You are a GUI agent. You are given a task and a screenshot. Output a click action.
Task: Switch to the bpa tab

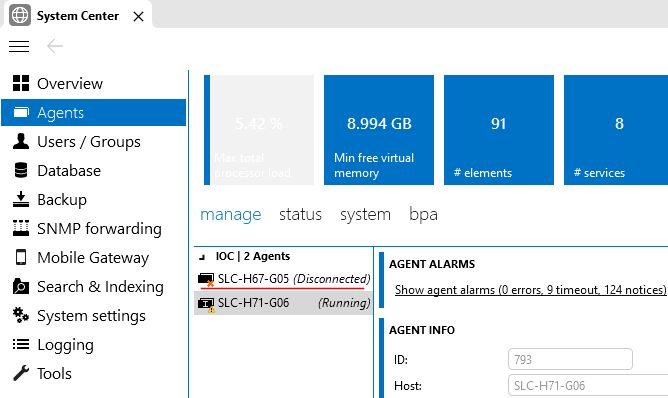tap(423, 214)
